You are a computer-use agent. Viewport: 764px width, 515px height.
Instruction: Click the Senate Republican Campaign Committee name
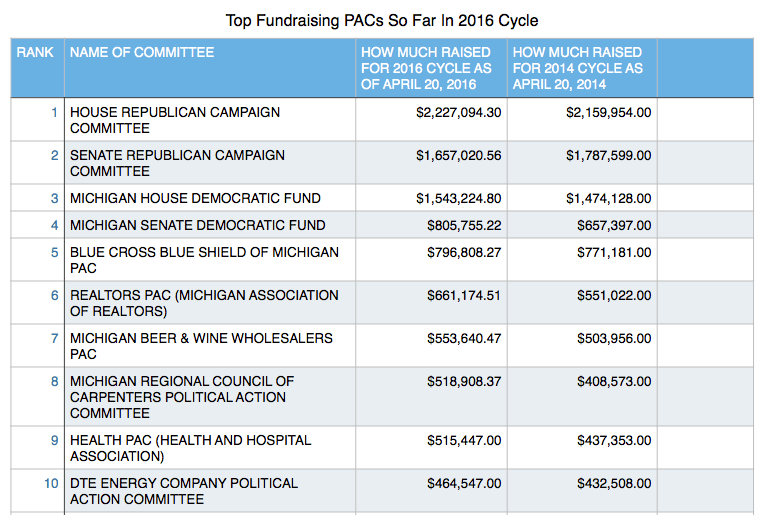pyautogui.click(x=177, y=163)
